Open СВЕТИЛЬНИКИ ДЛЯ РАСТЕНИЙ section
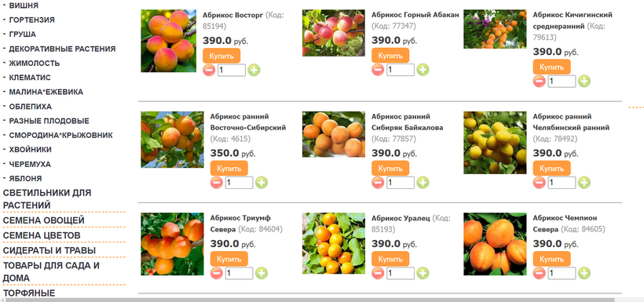 (x=47, y=198)
